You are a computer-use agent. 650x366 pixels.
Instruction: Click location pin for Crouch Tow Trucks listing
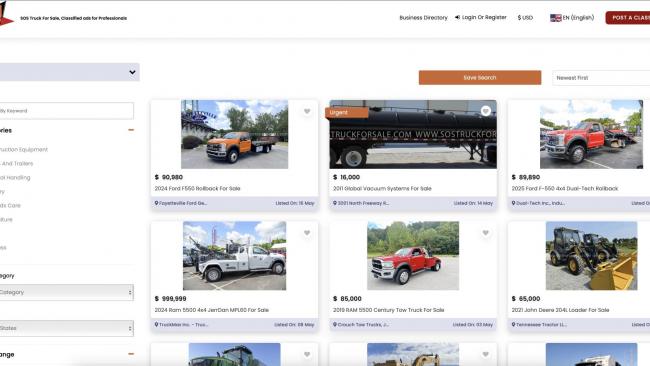(x=335, y=325)
